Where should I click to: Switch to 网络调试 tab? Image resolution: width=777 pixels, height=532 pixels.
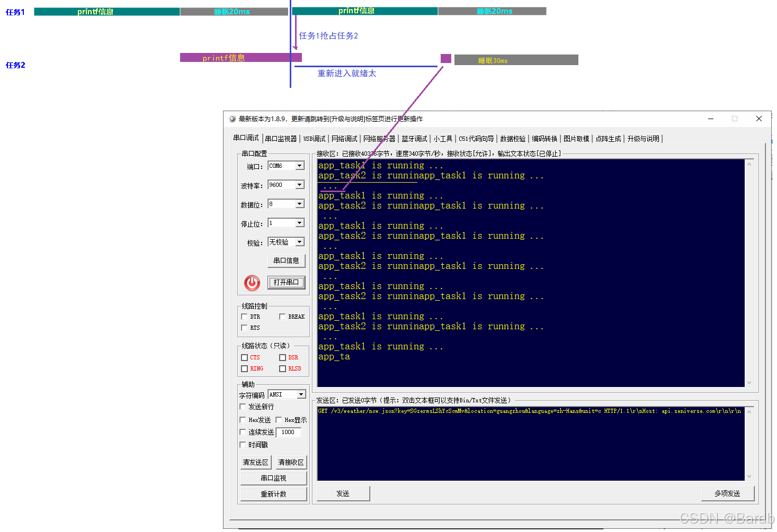point(344,139)
